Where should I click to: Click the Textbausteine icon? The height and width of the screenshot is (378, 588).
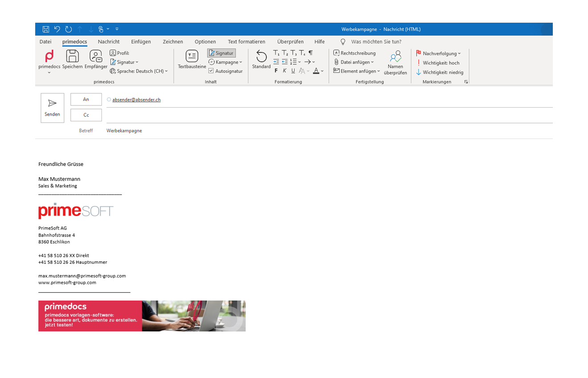point(191,57)
